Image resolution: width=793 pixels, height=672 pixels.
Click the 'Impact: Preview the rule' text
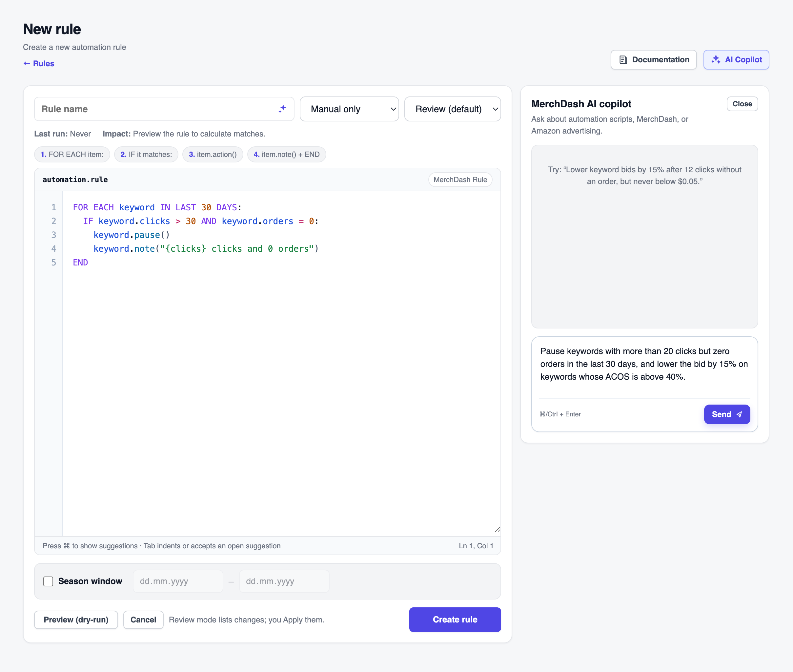(184, 134)
